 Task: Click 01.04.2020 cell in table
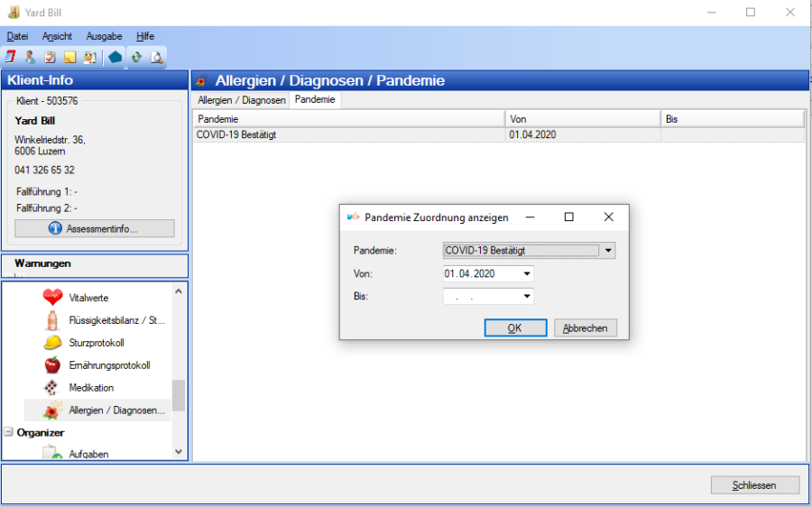tap(583, 134)
